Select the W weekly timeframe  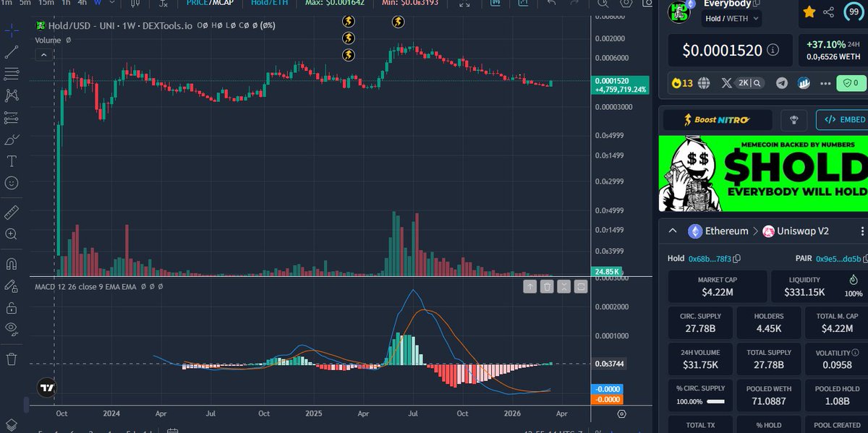(97, 4)
